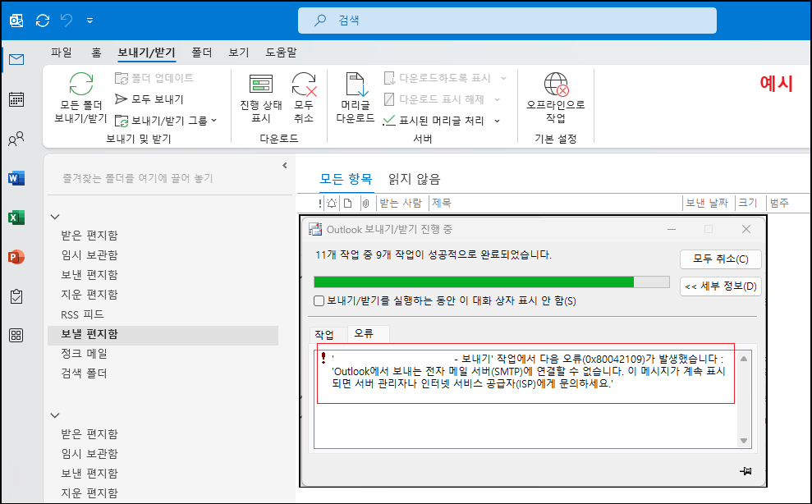Open first account 받은 편지함 folder
Viewport: 812px width, 504px height.
(x=89, y=235)
